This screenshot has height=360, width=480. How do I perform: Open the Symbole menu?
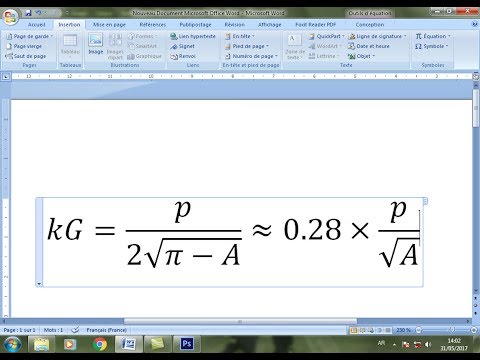pyautogui.click(x=432, y=46)
